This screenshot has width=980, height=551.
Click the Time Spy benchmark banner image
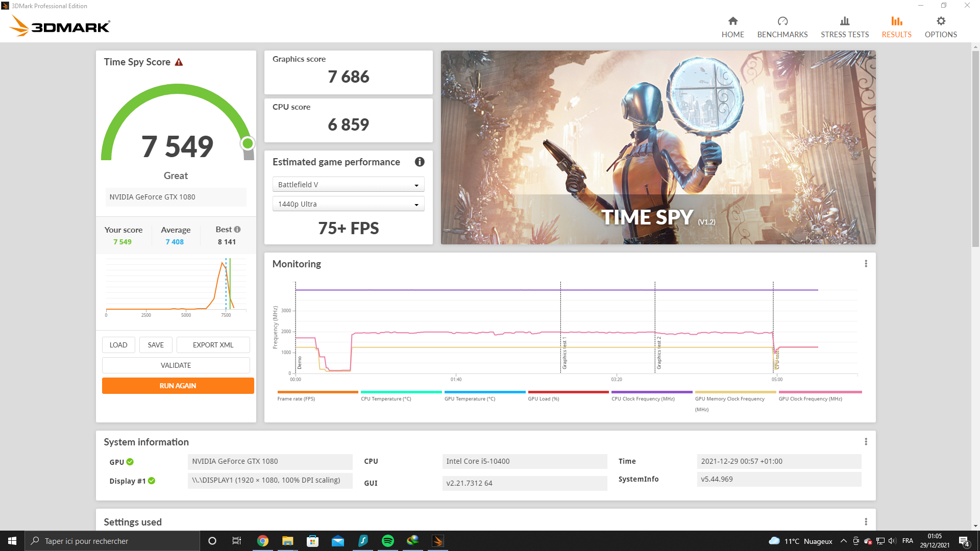click(x=658, y=147)
